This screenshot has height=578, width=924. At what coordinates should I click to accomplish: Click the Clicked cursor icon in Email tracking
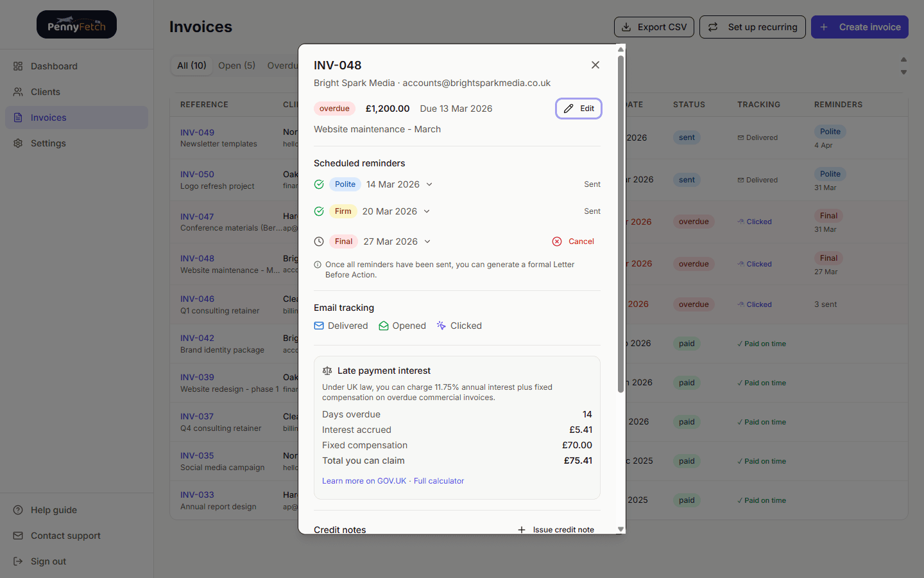point(441,326)
